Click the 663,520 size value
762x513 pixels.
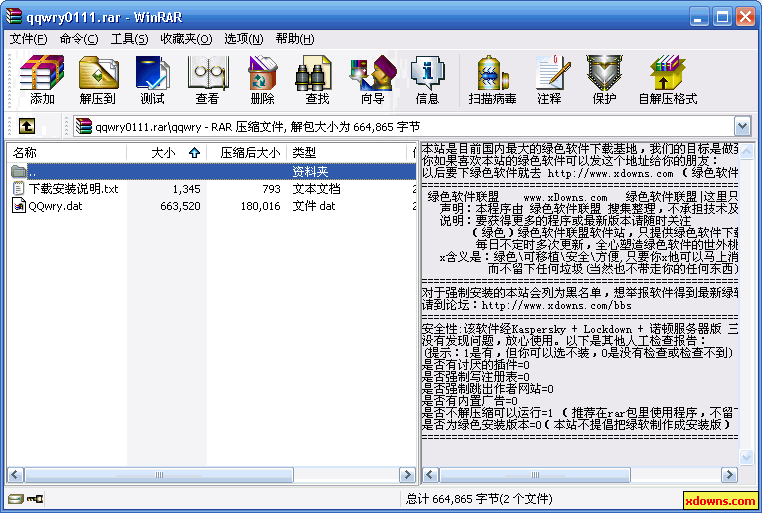point(180,206)
